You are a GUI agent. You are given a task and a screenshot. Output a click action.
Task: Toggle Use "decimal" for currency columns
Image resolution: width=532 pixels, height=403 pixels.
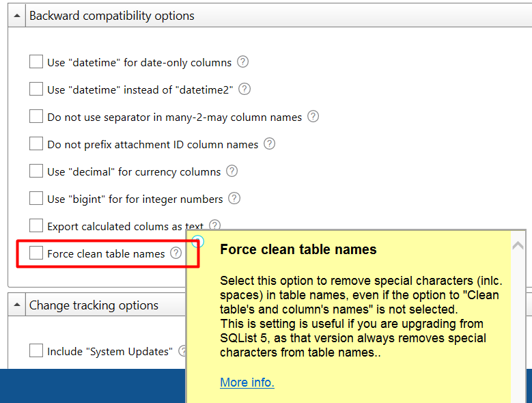coord(36,171)
